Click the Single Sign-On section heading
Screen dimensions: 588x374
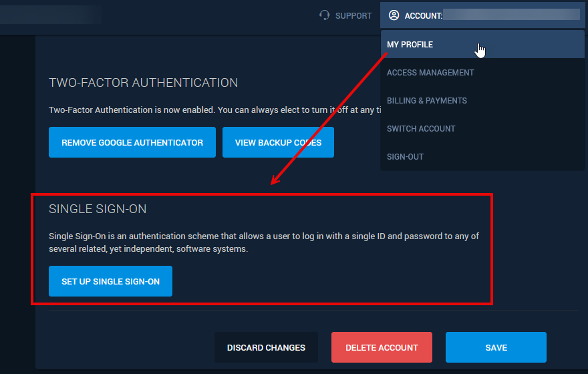click(x=98, y=209)
